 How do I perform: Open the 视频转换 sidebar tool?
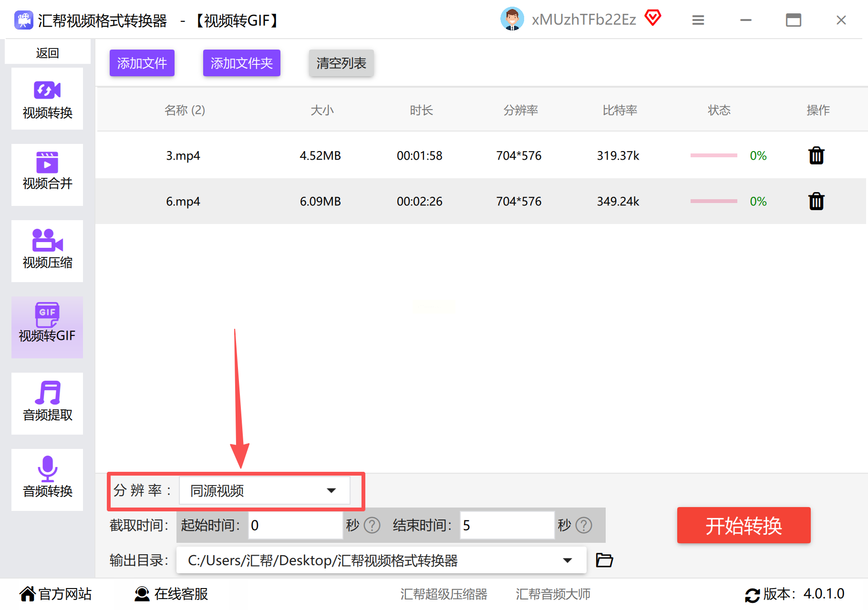point(47,99)
